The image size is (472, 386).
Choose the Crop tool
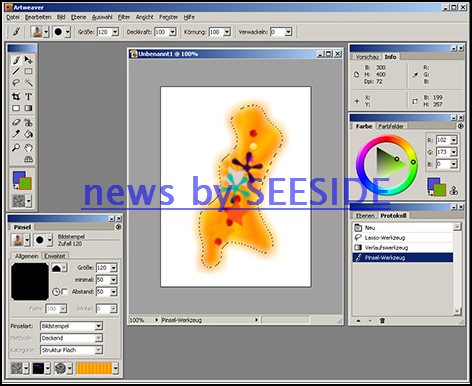16,97
